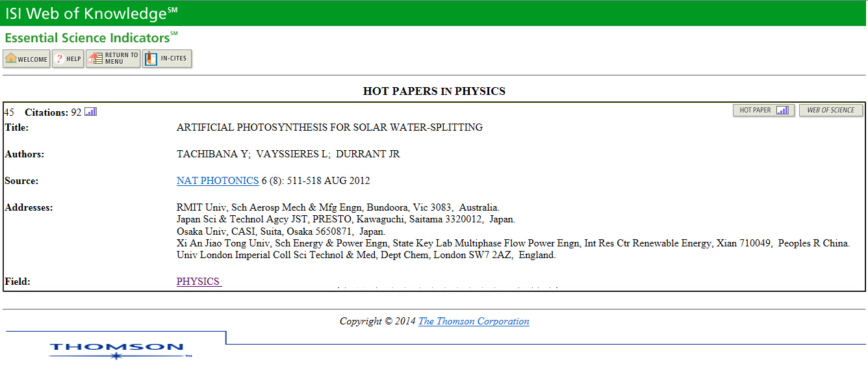This screenshot has height=368, width=868.
Task: Click the Citations: 92 text
Action: 53,112
